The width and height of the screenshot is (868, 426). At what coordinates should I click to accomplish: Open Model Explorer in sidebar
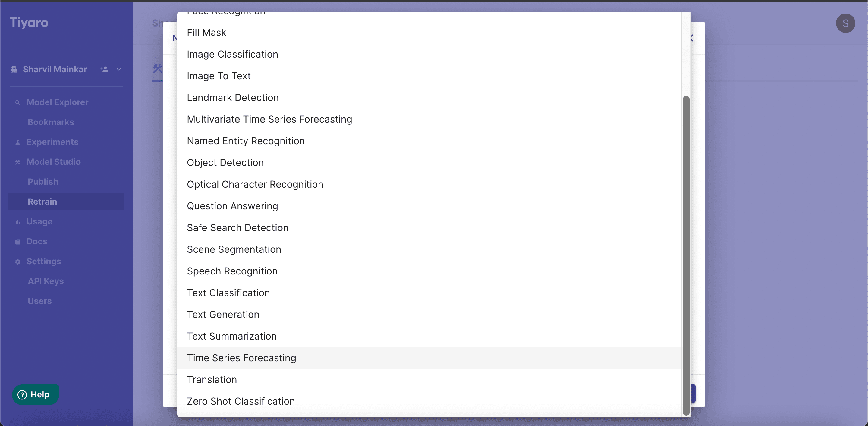click(x=57, y=102)
